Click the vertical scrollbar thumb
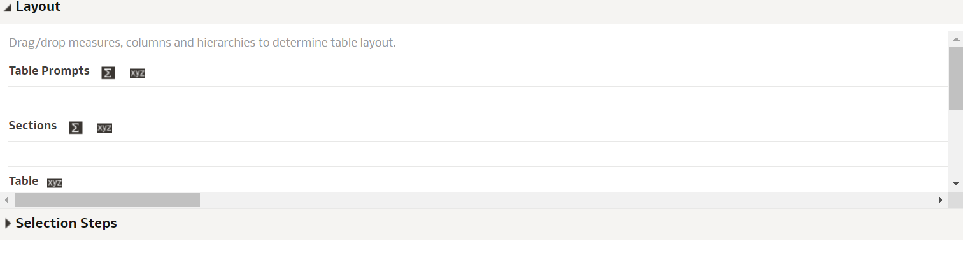The width and height of the screenshot is (980, 257). (956, 78)
